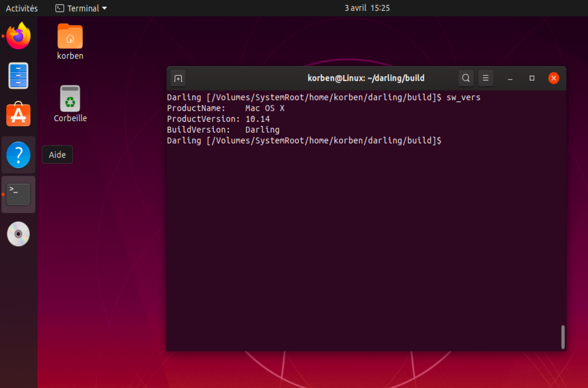588x388 pixels.
Task: Click the korben@Linux: ~/darling/build window title
Action: (x=366, y=78)
